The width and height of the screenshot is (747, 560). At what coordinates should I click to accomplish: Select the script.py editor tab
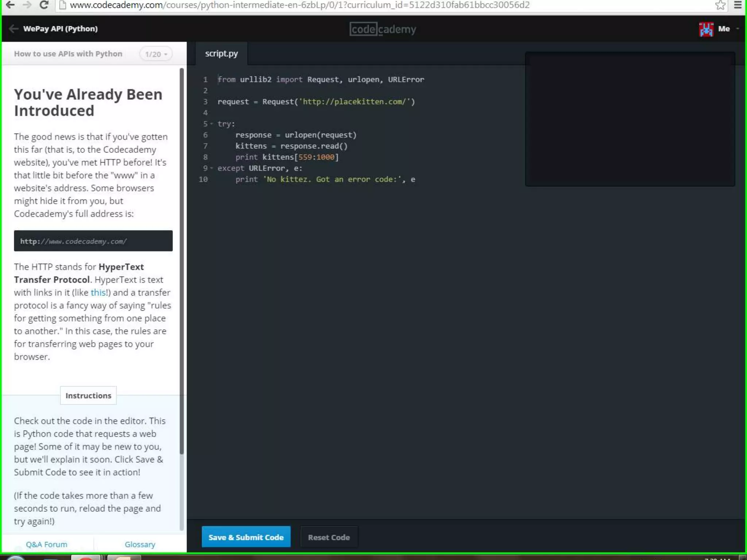point(221,54)
